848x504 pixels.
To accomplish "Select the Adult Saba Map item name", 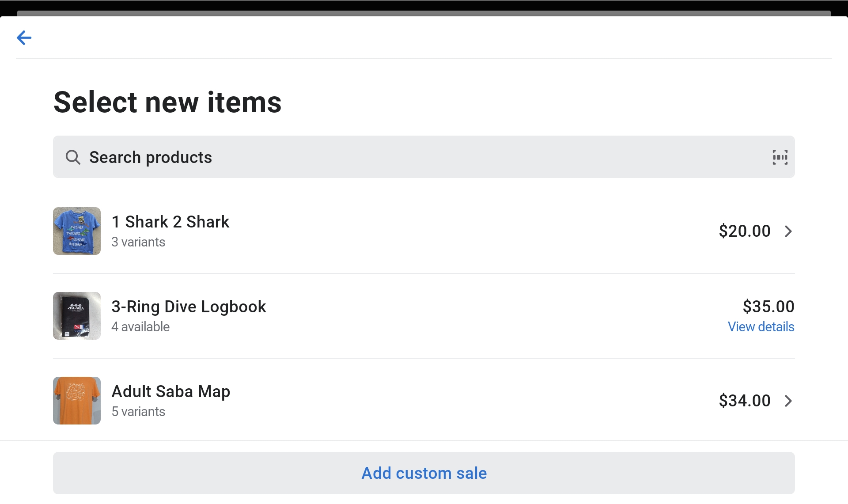I will 170,391.
